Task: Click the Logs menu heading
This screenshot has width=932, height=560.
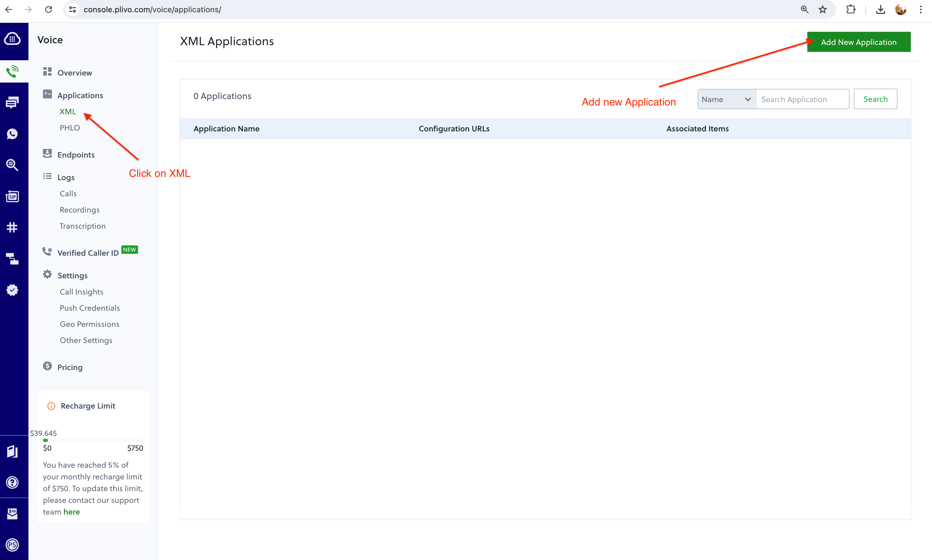Action: pos(66,177)
